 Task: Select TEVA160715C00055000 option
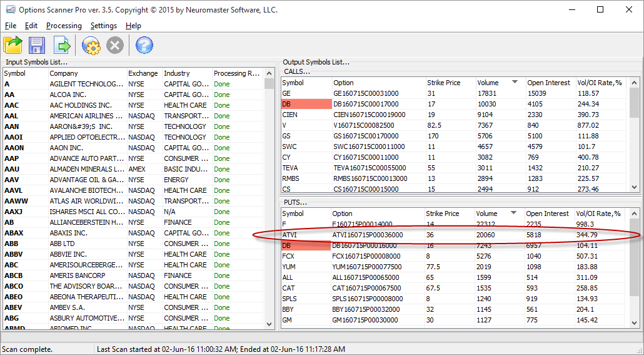[370, 168]
